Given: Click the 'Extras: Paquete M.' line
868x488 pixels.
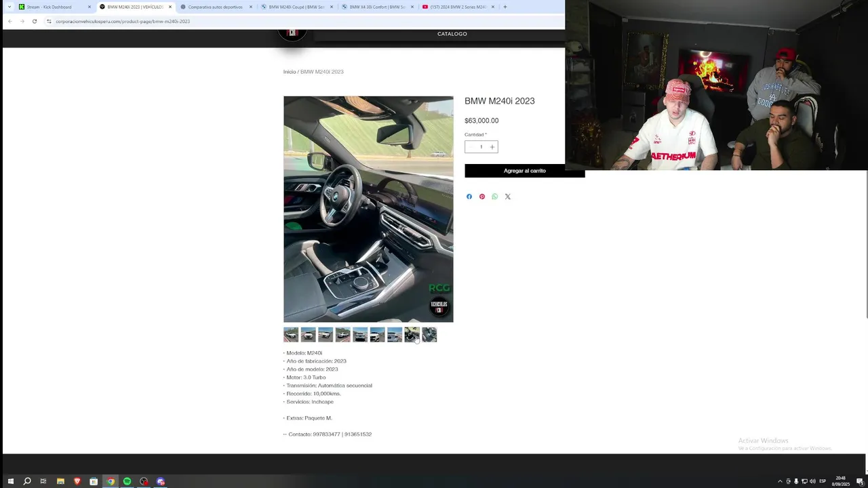Looking at the screenshot, I should pyautogui.click(x=308, y=418).
